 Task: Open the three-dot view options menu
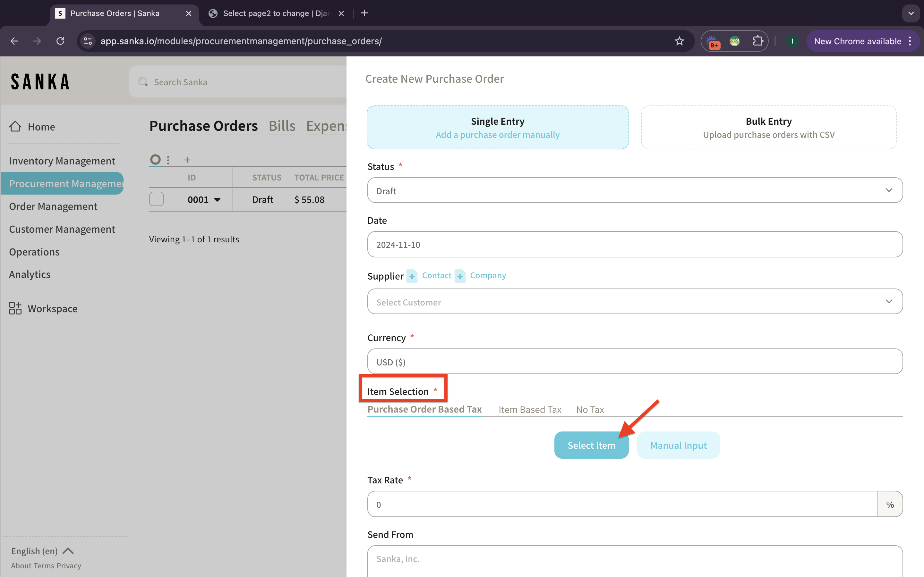(168, 160)
